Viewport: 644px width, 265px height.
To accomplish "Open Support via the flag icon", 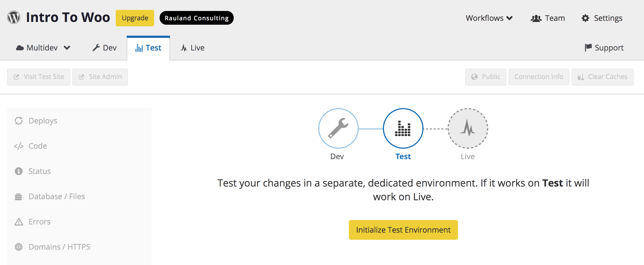I will pos(588,47).
